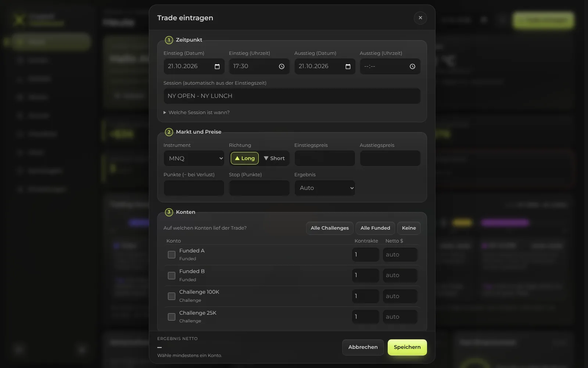Click the Session field NY OPEN - NY LUNCH
The width and height of the screenshot is (588, 368).
click(292, 96)
